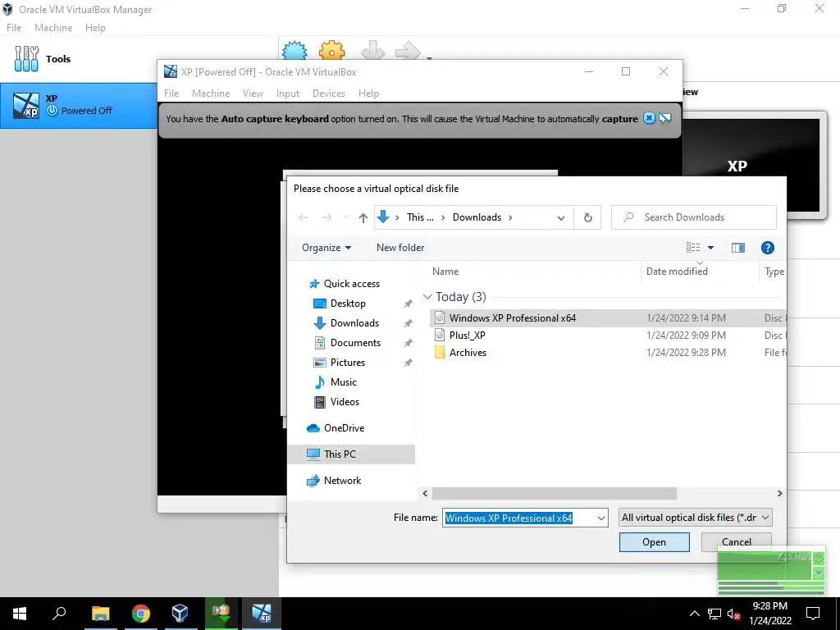Open Input menu in XP VM window

288,94
